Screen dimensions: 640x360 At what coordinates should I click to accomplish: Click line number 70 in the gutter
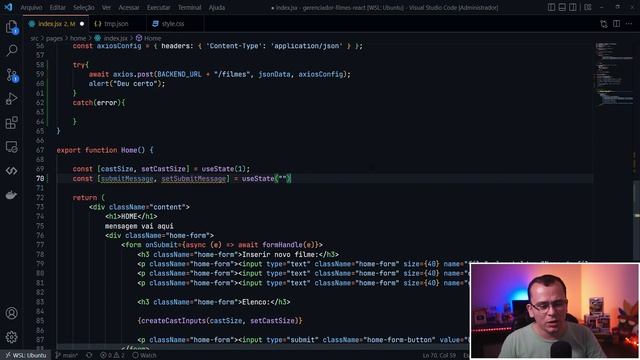40,178
